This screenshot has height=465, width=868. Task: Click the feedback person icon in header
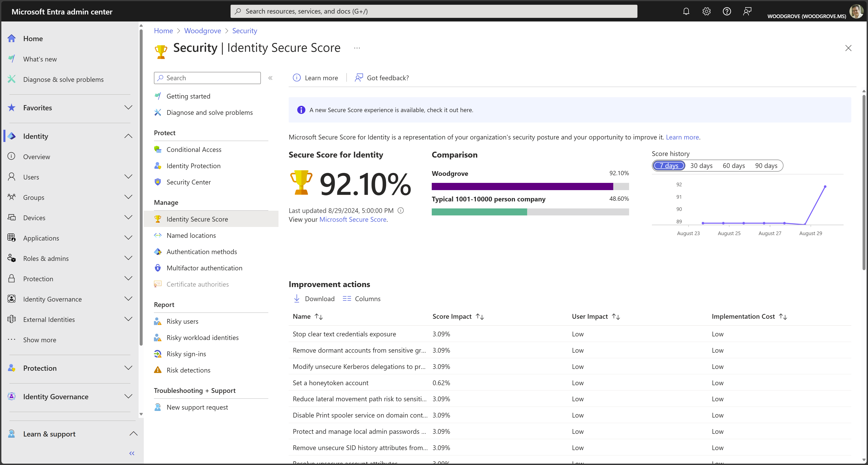(747, 11)
